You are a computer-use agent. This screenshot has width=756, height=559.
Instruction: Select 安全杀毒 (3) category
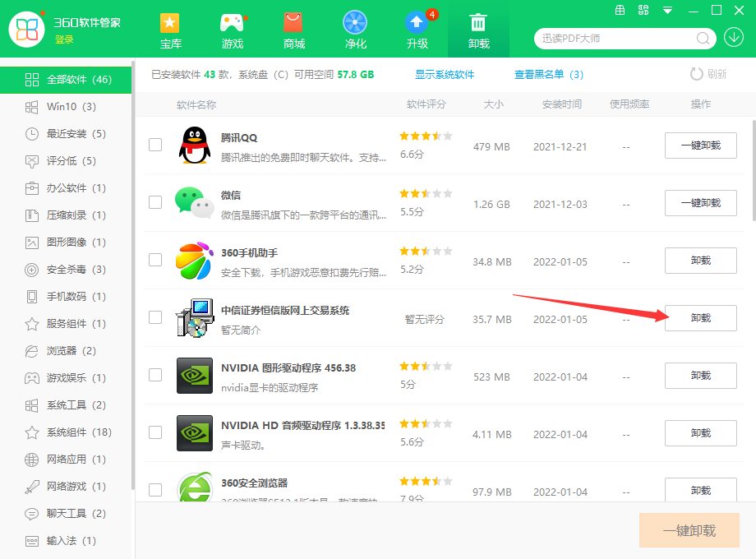(x=66, y=269)
